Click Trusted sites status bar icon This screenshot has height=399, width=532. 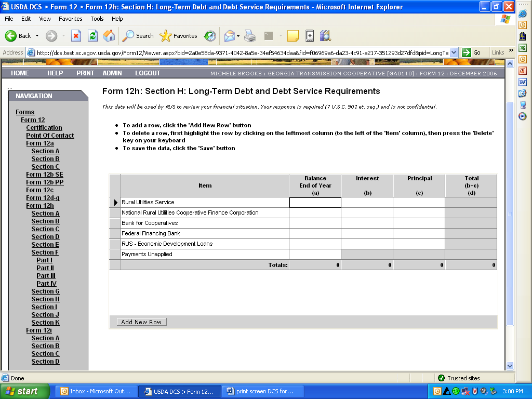(x=441, y=378)
